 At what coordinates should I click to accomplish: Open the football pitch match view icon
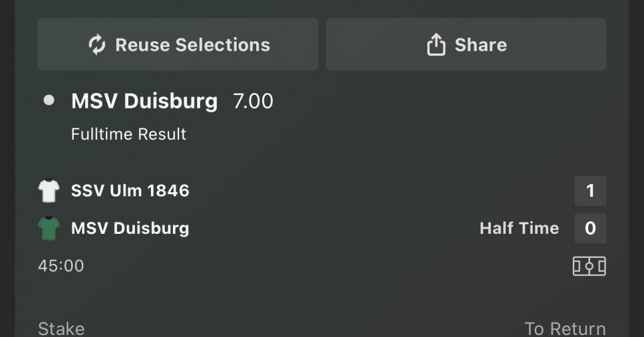click(589, 266)
